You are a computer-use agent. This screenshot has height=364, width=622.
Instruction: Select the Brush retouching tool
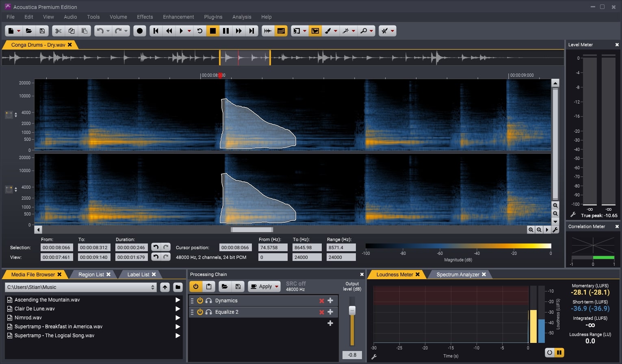click(x=329, y=30)
